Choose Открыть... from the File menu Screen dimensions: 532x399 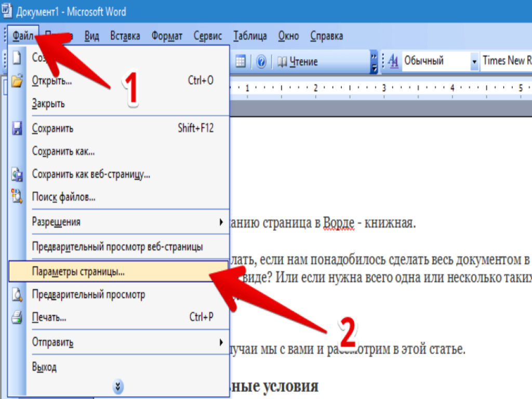coord(119,81)
